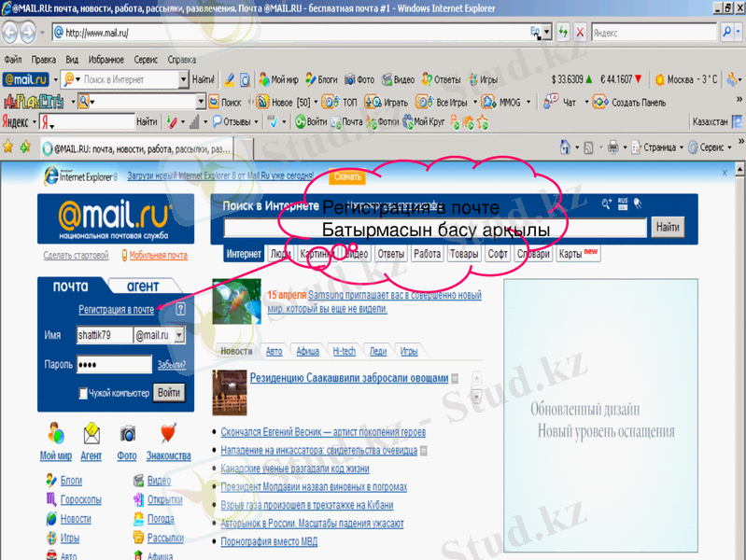Enable the Чужой компьютер checkbox
This screenshot has height=560, width=746.
click(84, 394)
